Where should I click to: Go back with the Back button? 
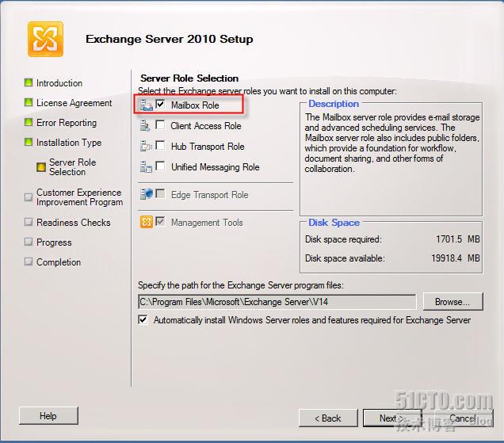(328, 418)
